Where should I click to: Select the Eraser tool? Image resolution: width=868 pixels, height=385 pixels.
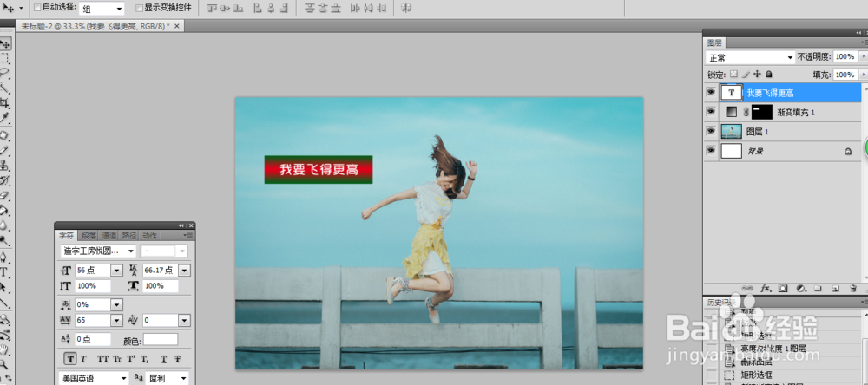pyautogui.click(x=5, y=195)
